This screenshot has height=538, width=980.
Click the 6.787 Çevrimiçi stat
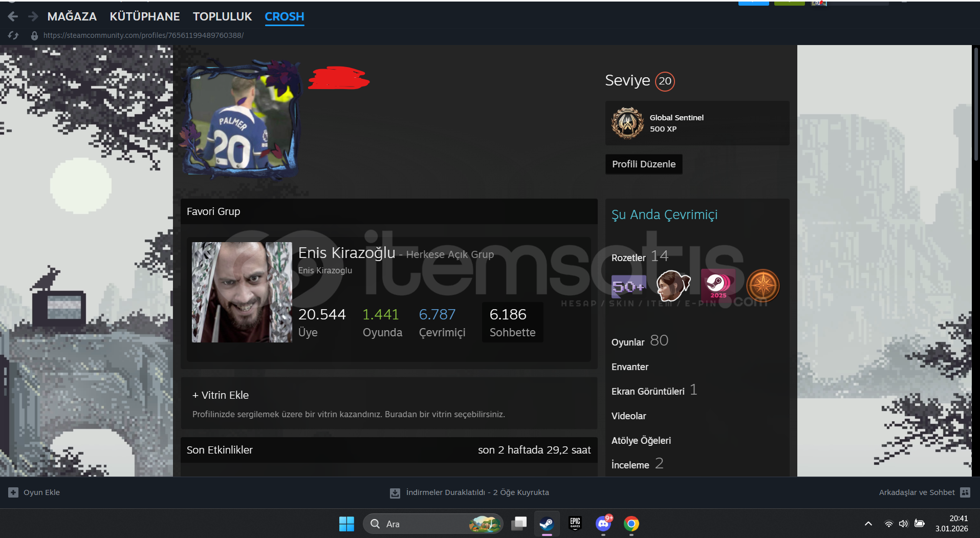[x=442, y=322]
